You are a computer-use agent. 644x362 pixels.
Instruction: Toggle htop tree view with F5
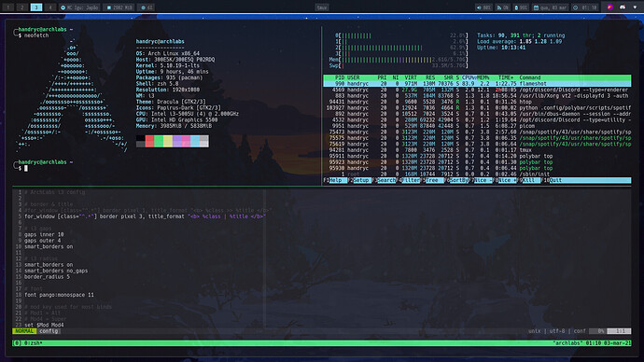click(431, 180)
